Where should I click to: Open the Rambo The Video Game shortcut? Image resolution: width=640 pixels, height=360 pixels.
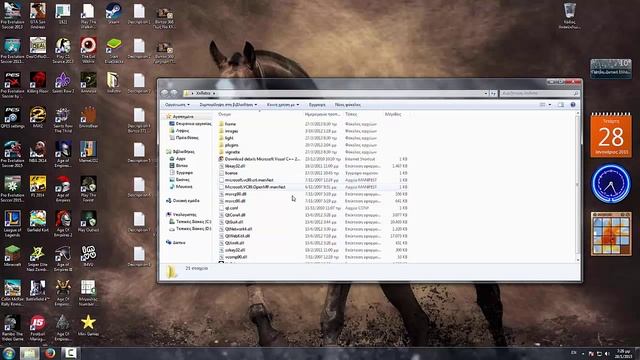[12, 328]
